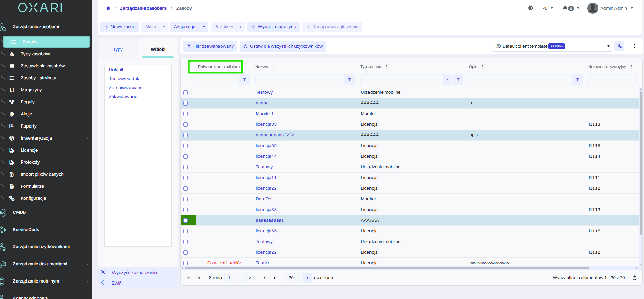Select checkbox for Monitor1 row
The height and width of the screenshot is (299, 644).
coord(186,114)
